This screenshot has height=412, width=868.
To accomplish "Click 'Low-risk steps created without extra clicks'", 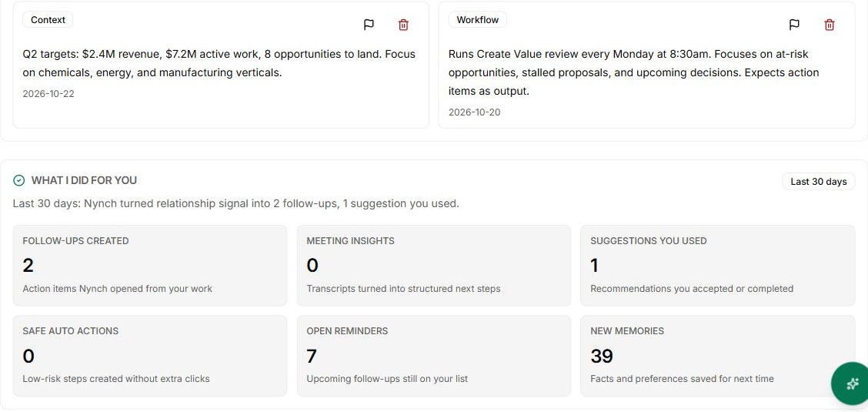I will [x=116, y=379].
